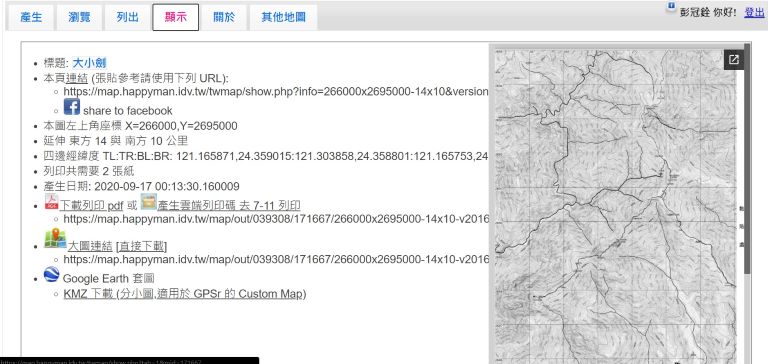Click the Google Earth globe icon

point(51,274)
